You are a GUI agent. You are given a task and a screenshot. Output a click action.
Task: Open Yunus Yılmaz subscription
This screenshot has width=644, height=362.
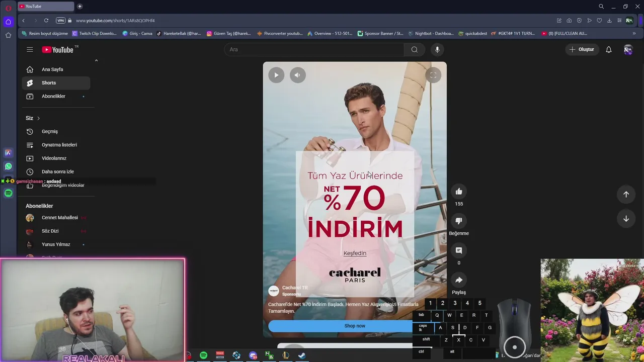pyautogui.click(x=56, y=244)
